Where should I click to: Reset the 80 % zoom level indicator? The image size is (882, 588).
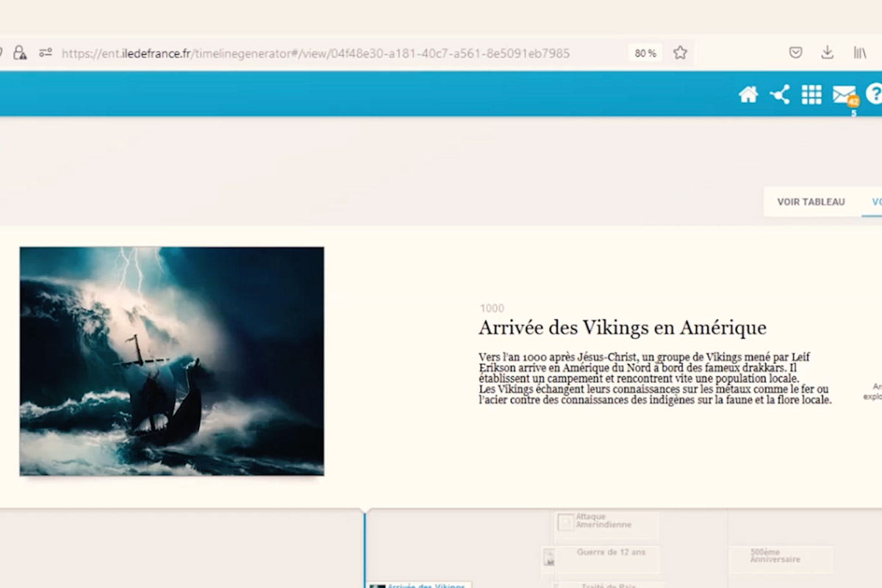point(645,53)
